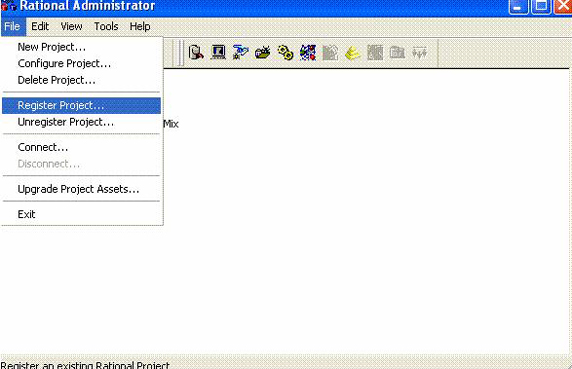Click the greyed-out icon beside the yellow pyramid
Image resolution: width=572 pixels, height=369 pixels.
click(x=330, y=53)
